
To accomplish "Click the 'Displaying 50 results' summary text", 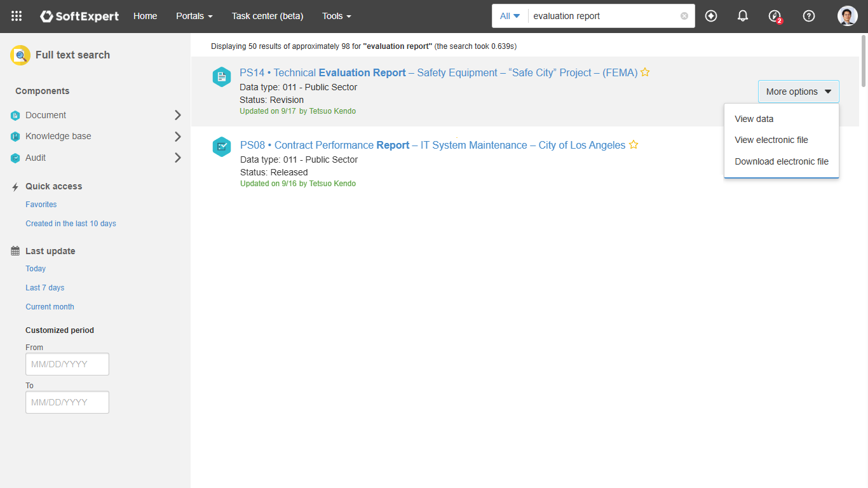I will coord(364,46).
